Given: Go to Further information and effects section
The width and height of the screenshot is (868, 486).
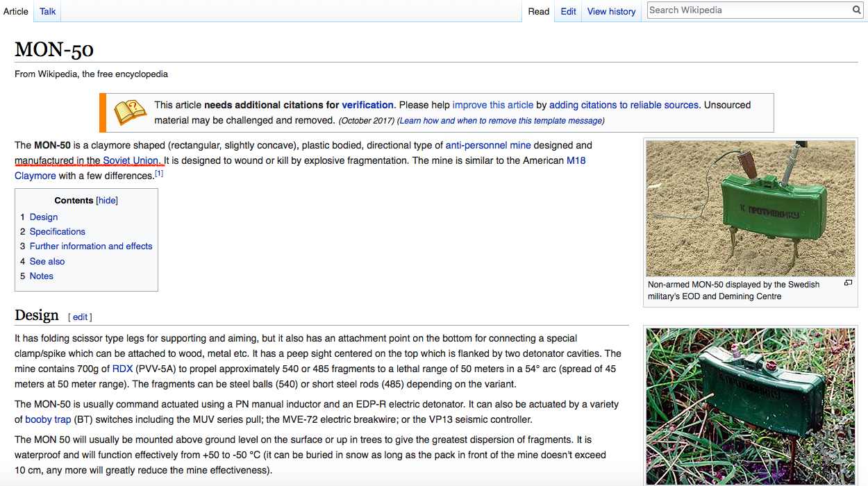Looking at the screenshot, I should coord(91,246).
